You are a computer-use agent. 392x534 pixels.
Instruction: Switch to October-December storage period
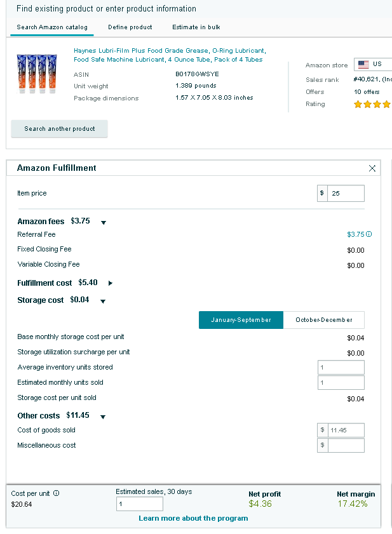tap(324, 320)
